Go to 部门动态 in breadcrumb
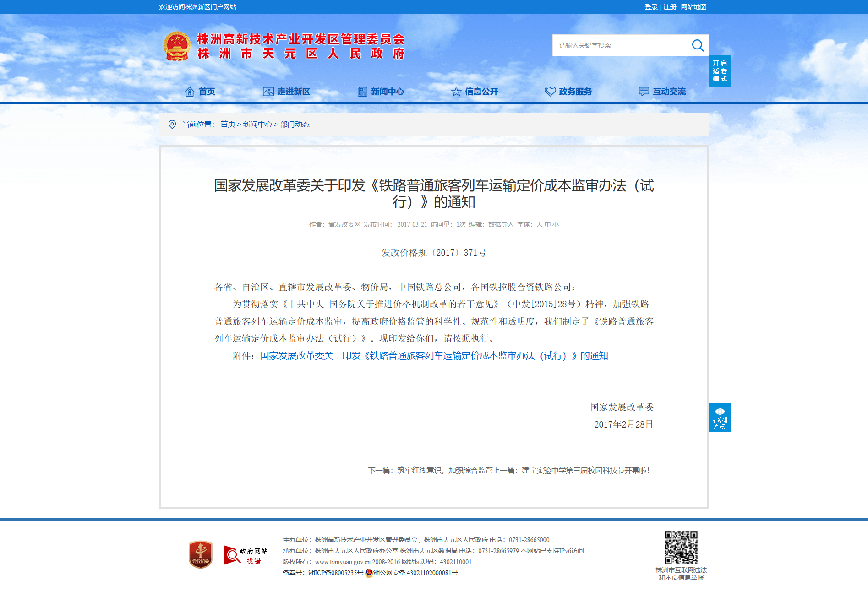 pyautogui.click(x=295, y=125)
